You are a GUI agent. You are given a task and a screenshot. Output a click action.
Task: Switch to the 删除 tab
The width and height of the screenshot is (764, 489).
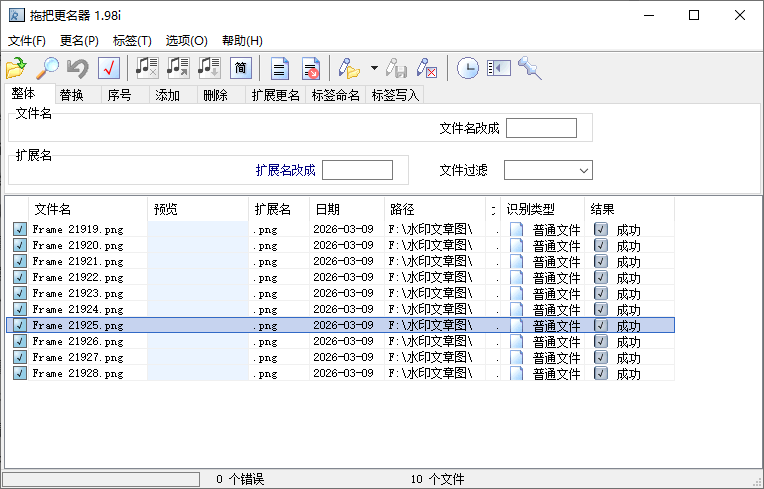click(221, 95)
